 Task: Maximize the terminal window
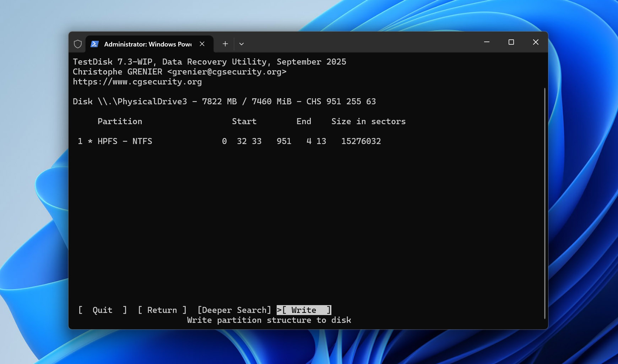click(511, 42)
